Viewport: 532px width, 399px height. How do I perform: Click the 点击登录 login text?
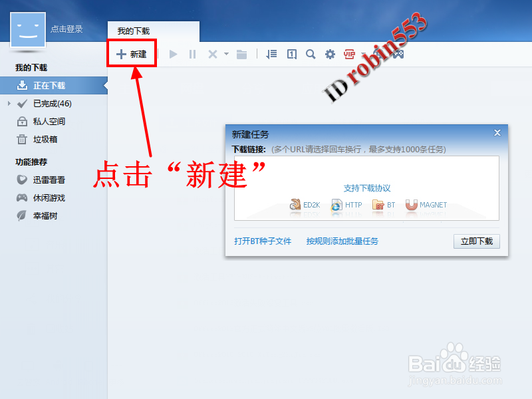click(x=66, y=29)
